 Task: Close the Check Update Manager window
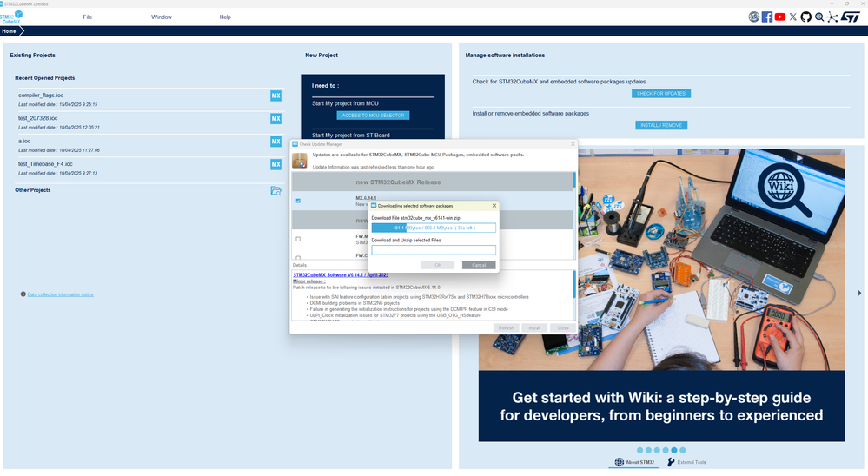point(573,144)
